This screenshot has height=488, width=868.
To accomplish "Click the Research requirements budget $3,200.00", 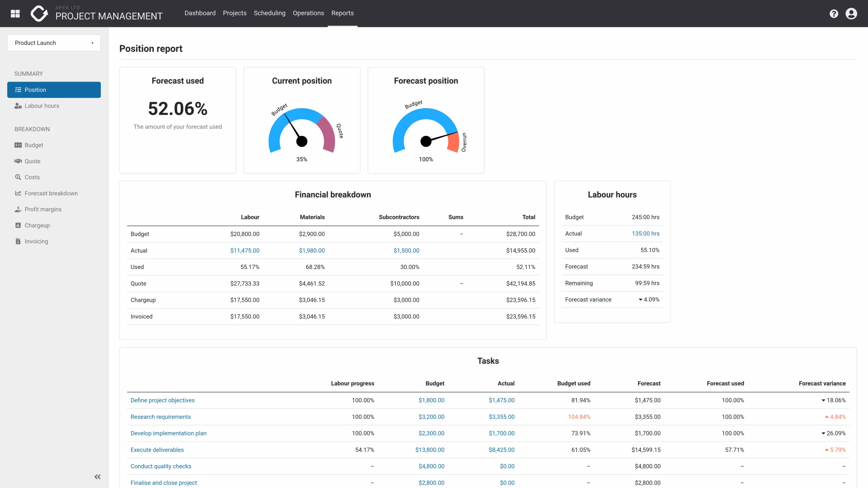I will (x=431, y=417).
